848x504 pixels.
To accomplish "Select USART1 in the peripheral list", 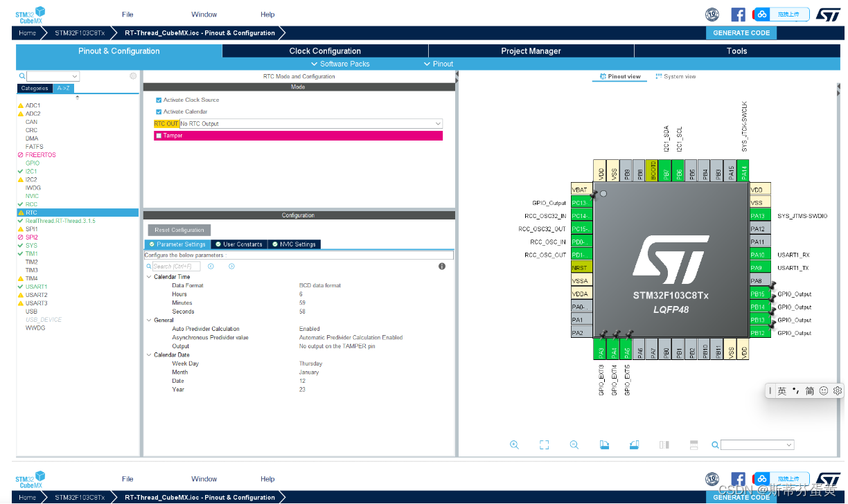I will click(x=37, y=287).
